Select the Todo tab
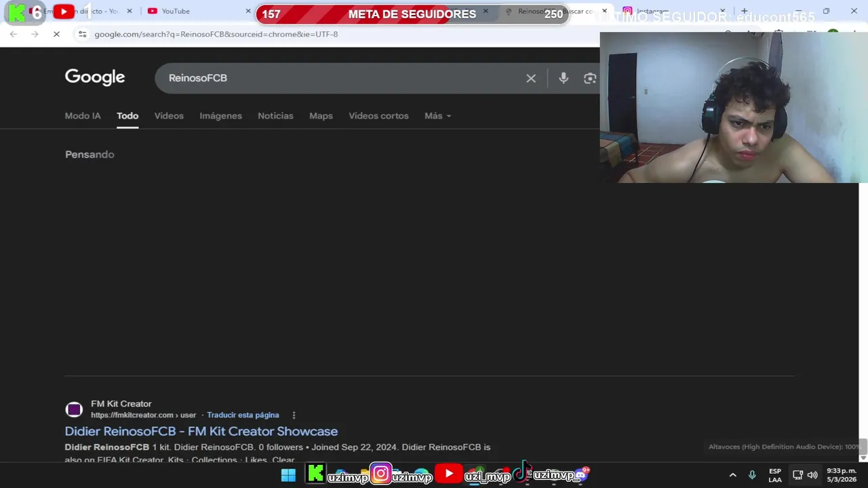Screen dimensions: 868x488 127,116
